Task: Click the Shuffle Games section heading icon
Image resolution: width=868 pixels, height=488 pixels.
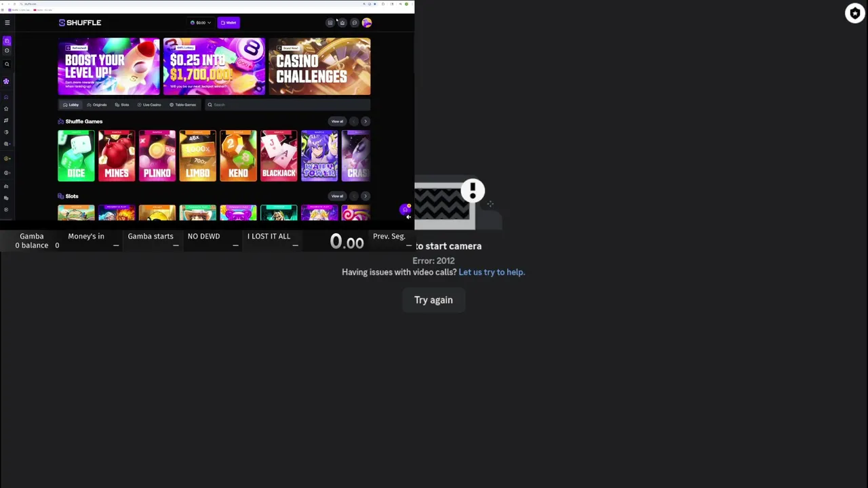Action: (x=61, y=121)
